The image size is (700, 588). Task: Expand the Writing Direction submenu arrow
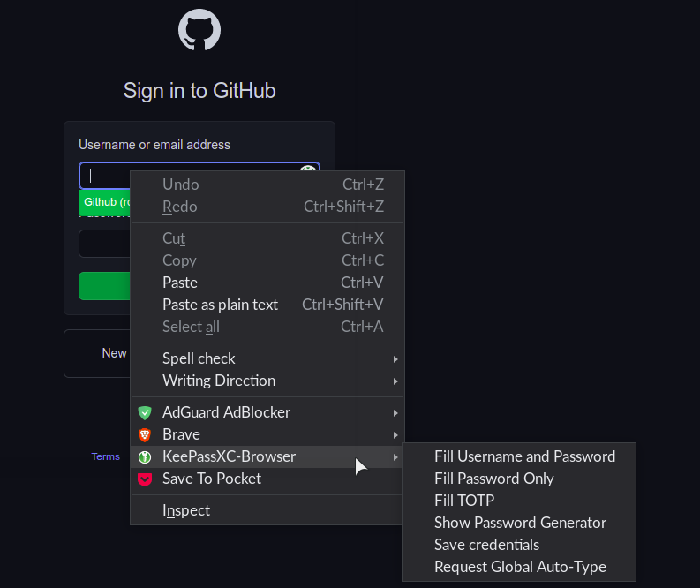click(395, 381)
